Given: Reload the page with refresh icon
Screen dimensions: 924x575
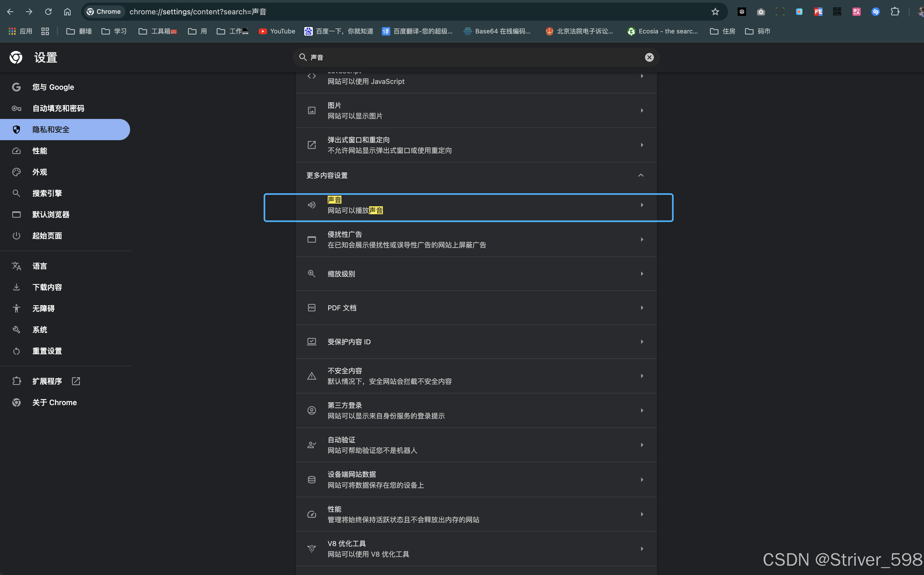Looking at the screenshot, I should click(48, 12).
